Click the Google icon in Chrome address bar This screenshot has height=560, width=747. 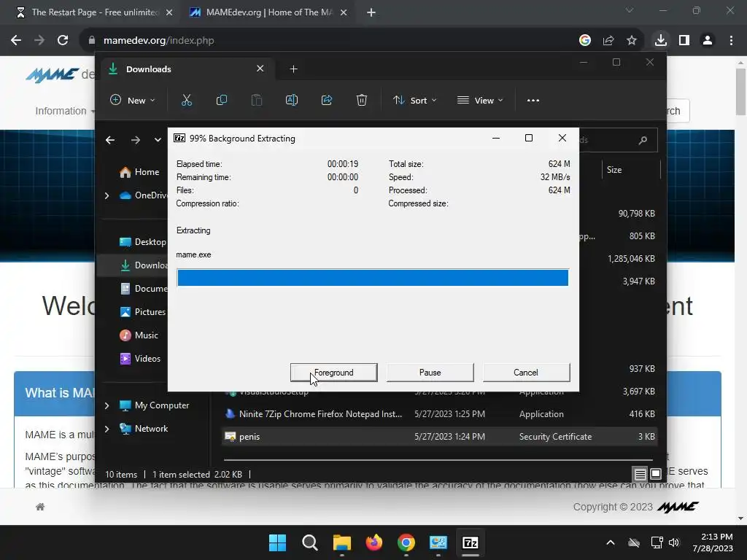pos(585,41)
